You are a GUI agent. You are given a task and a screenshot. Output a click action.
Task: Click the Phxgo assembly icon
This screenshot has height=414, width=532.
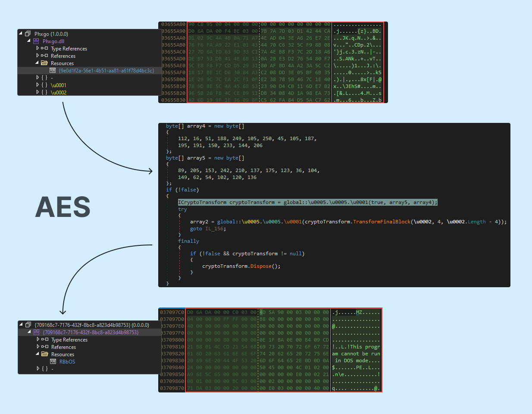tap(28, 34)
